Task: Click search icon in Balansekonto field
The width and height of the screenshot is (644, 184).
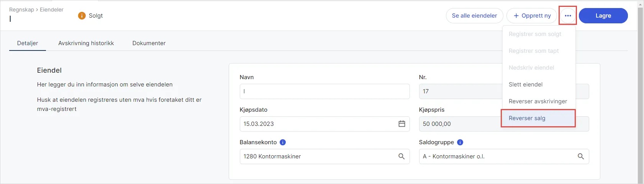Action: [401, 156]
